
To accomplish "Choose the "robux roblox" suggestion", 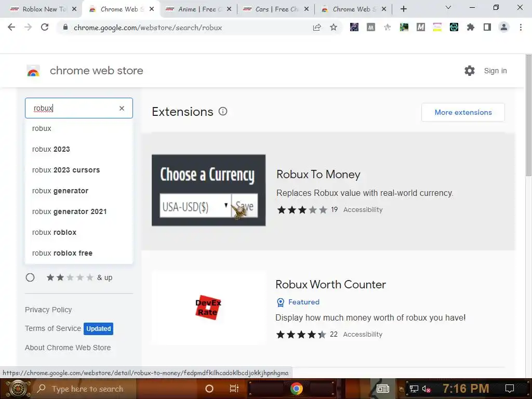I will click(79, 232).
